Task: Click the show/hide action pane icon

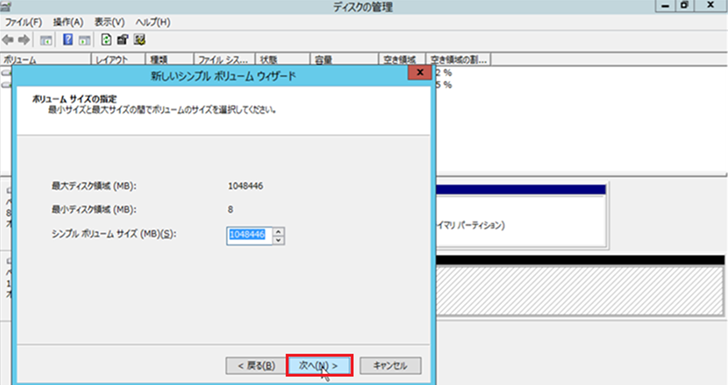Action: click(84, 40)
